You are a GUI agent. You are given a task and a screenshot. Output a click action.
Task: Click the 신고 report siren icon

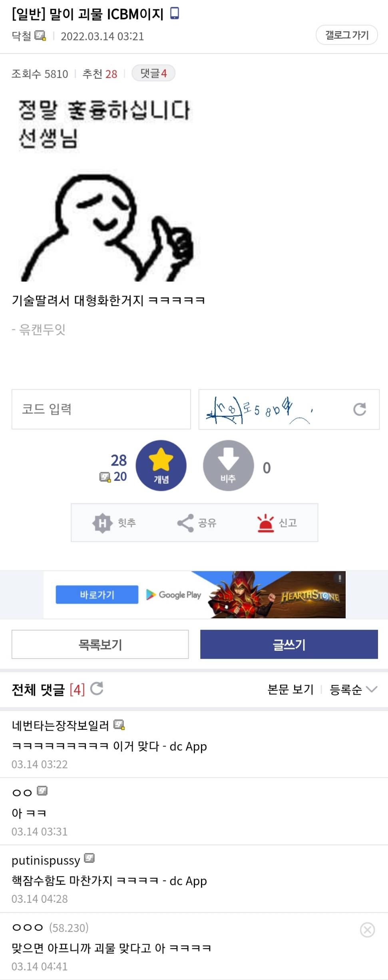(265, 523)
